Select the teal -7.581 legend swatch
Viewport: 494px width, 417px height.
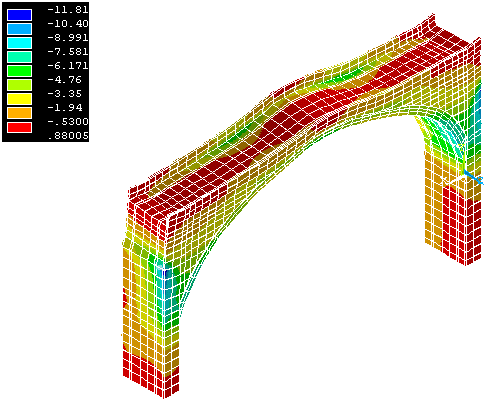19,57
